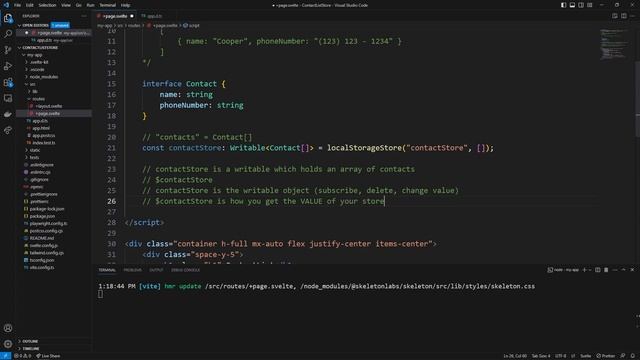640x360 pixels.
Task: Toggle primary side bar layout icon
Action: (x=563, y=5)
